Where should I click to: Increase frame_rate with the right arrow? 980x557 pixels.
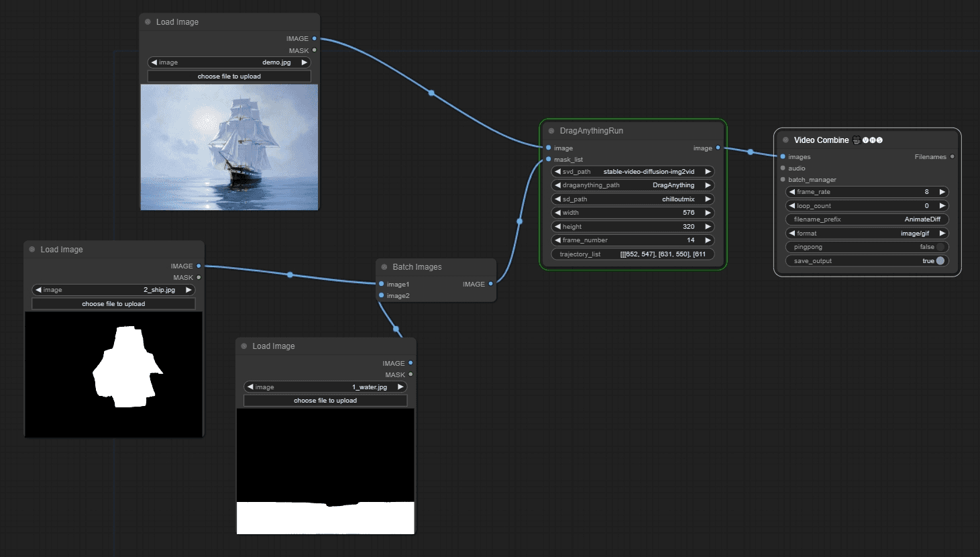(x=942, y=192)
